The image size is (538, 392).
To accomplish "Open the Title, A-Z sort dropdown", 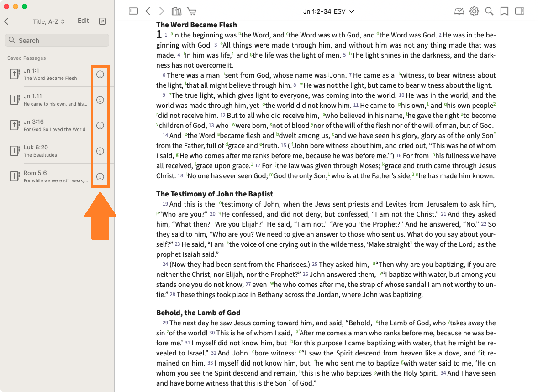I will (x=49, y=21).
